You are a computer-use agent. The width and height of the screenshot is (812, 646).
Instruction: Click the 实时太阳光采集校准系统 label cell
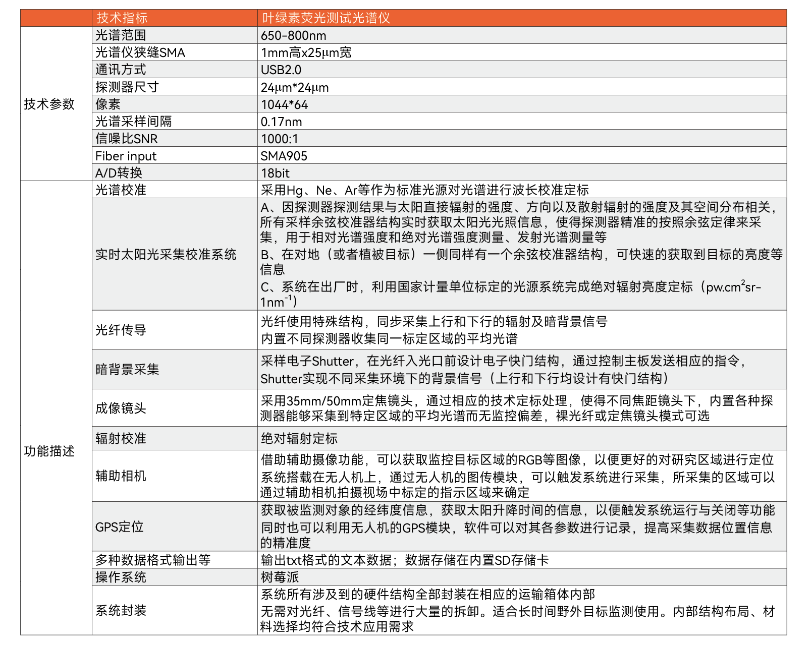click(166, 255)
